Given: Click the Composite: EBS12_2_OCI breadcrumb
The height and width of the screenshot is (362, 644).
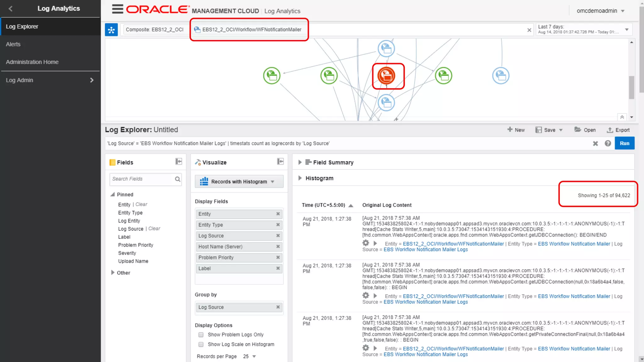Looking at the screenshot, I should click(x=154, y=30).
